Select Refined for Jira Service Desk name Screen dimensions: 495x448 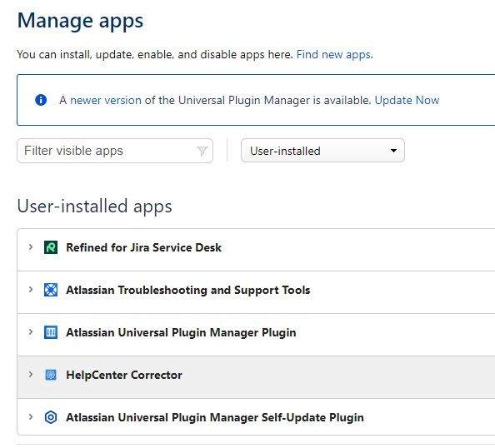144,247
